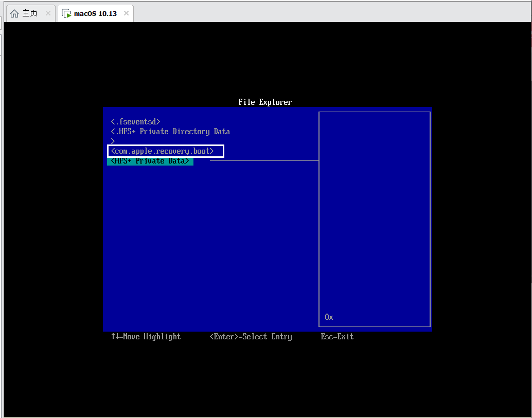Switch to the macOS 10.13 tab
532x418 pixels.
coord(95,13)
